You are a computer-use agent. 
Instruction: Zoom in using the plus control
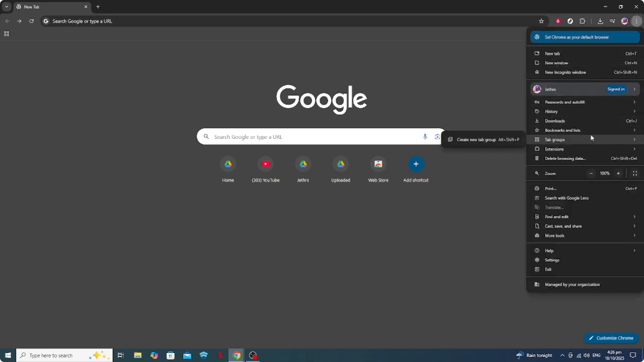(618, 173)
